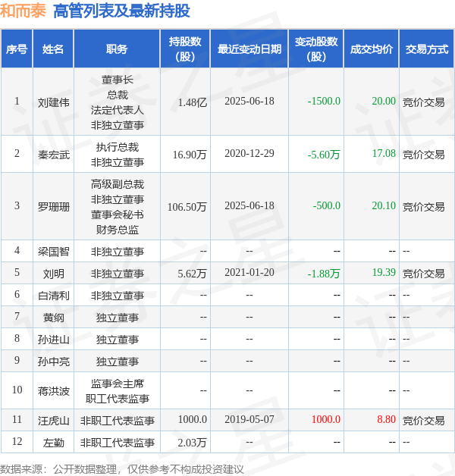Click the name 孙中亮
This screenshot has height=476, width=455.
pos(53,362)
